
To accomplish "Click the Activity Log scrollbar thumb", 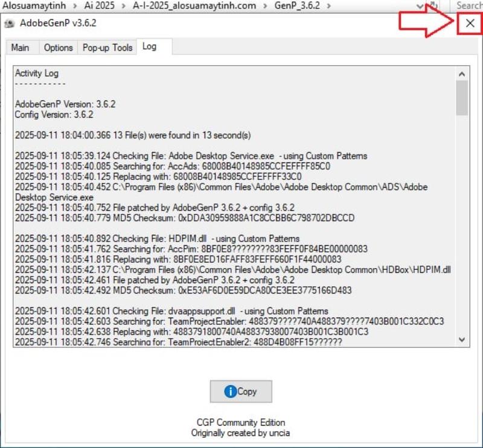I will tap(462, 97).
